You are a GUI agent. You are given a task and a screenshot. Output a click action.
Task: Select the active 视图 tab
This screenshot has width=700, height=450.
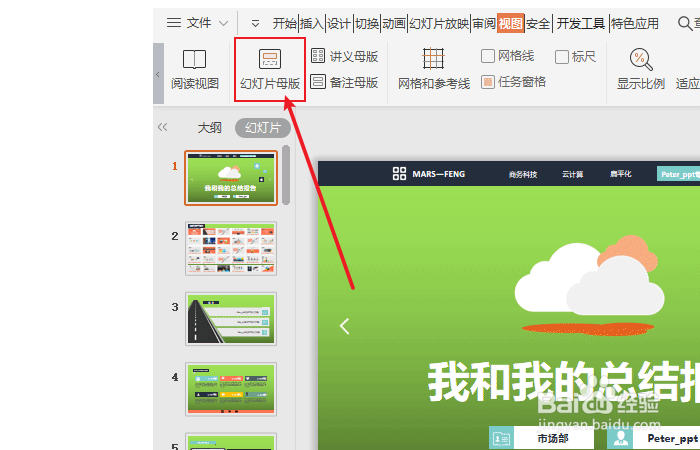click(510, 23)
